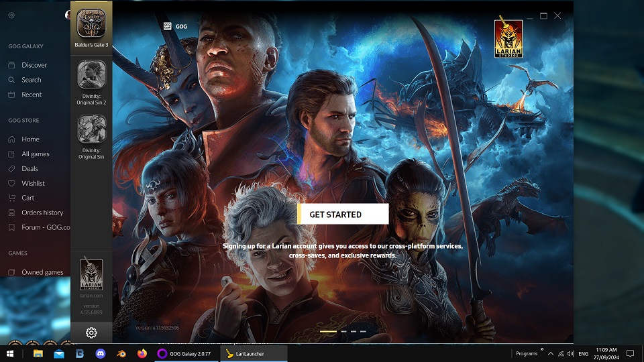The width and height of the screenshot is (644, 362).
Task: Select the last carousel slide indicator
Action: [x=363, y=331]
